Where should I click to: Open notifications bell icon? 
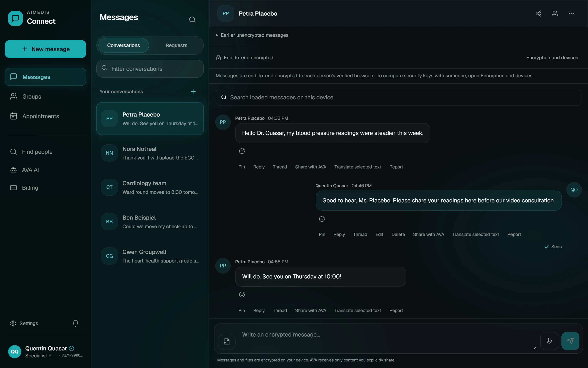coord(75,323)
